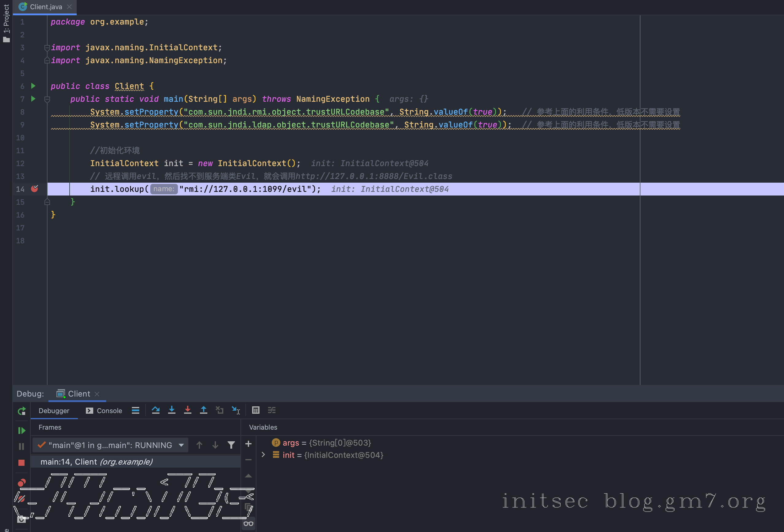This screenshot has height=532, width=784.
Task: Open Evaluate Expression calculator icon
Action: 256,410
